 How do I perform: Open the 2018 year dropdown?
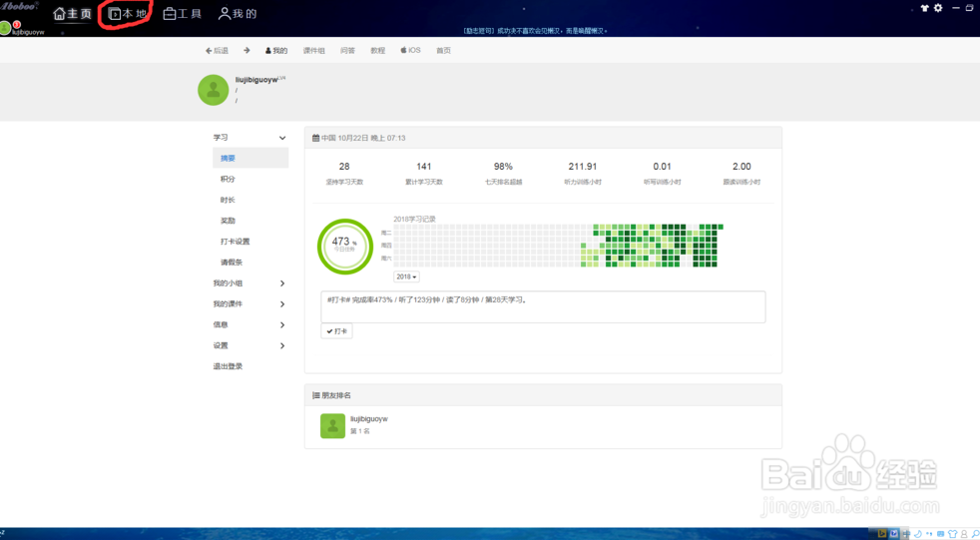coord(406,276)
